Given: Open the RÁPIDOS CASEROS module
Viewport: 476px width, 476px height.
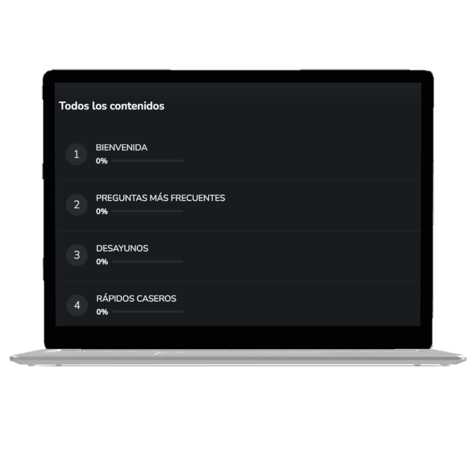Looking at the screenshot, I should tap(136, 299).
